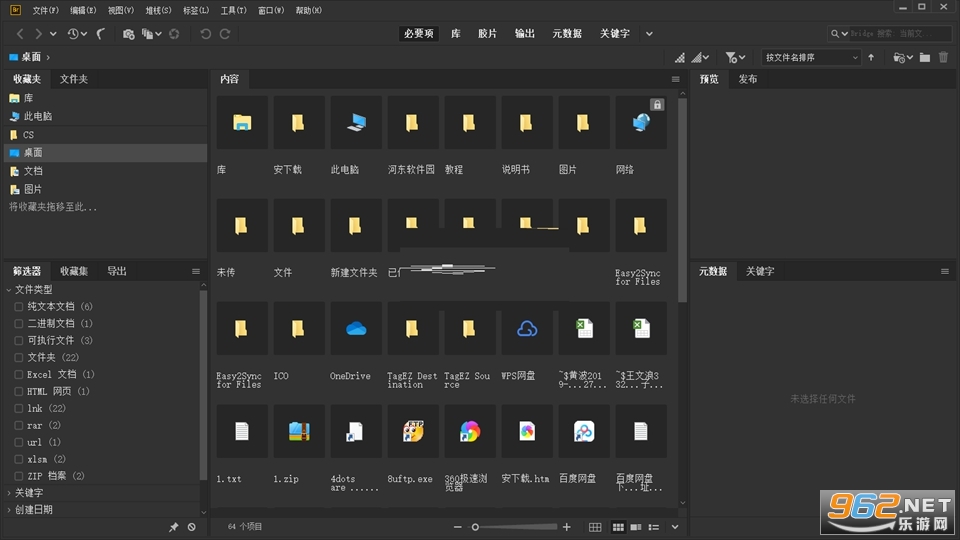
Task: Check the ZIP 档案 filter checkbox
Action: pyautogui.click(x=18, y=476)
